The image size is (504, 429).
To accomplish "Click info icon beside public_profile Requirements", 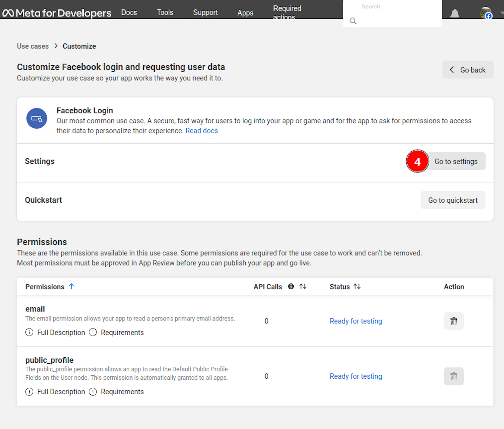I will (93, 392).
